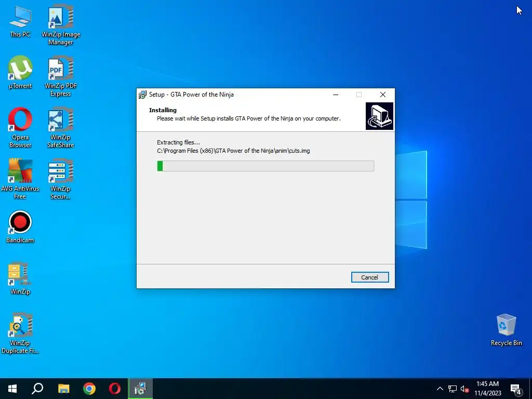The height and width of the screenshot is (399, 532).
Task: Open the This PC desktop icon
Action: pos(20,21)
